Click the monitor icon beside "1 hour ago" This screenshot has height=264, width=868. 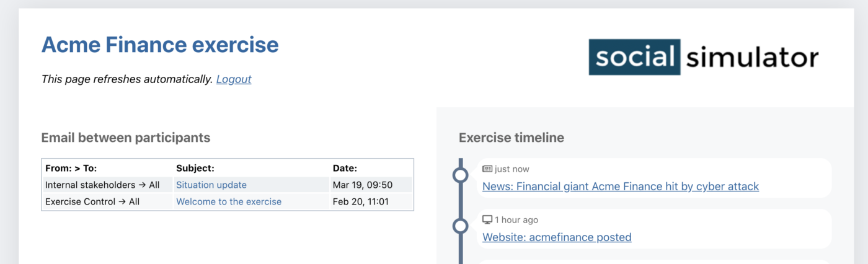[487, 220]
